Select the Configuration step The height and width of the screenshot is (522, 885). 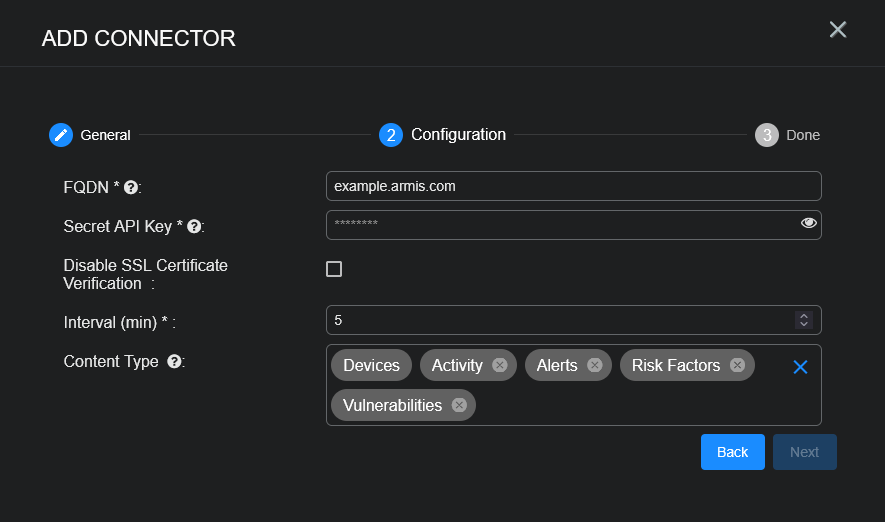[x=391, y=135]
